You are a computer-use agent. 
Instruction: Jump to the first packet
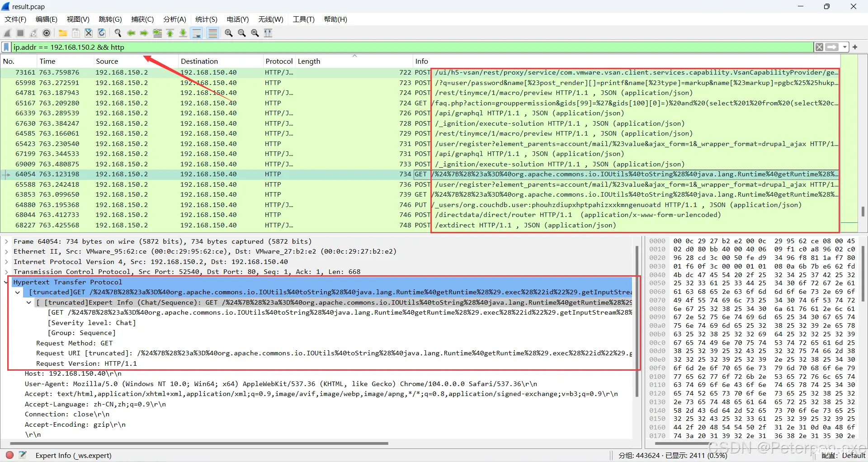(x=170, y=33)
